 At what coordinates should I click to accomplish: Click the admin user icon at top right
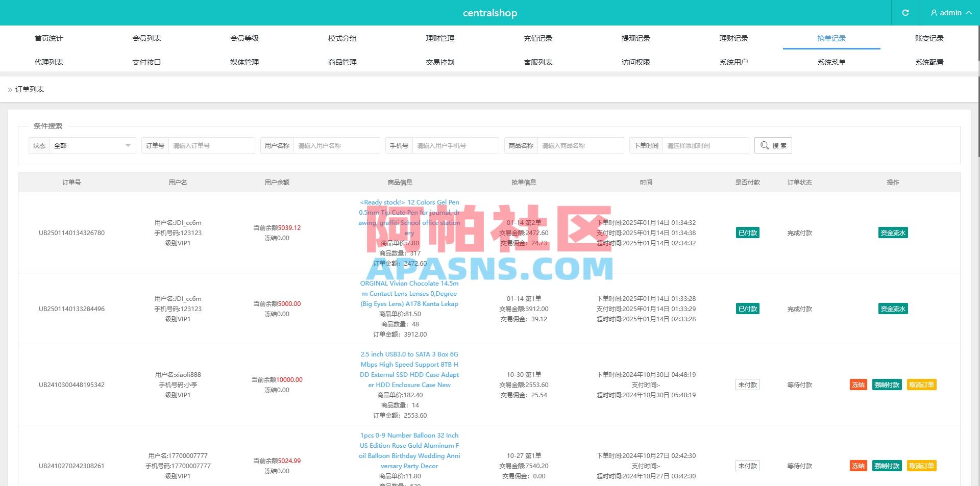click(934, 13)
